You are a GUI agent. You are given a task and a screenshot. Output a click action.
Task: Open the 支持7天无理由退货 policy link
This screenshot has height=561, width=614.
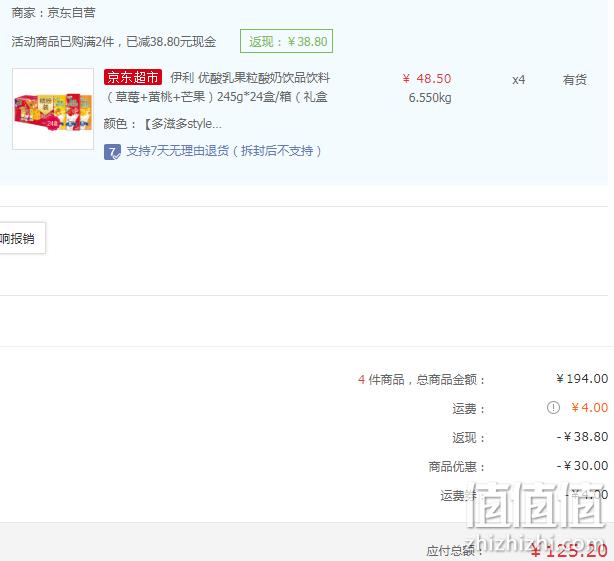pyautogui.click(x=224, y=151)
